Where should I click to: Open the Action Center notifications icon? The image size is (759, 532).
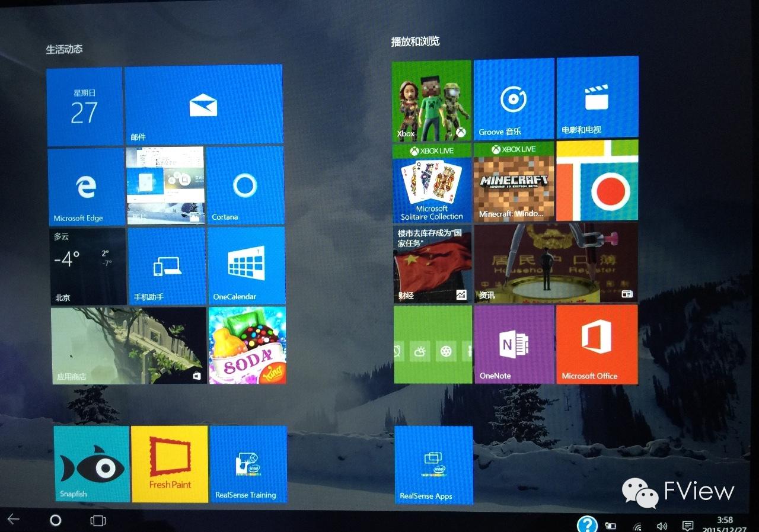coord(688,526)
